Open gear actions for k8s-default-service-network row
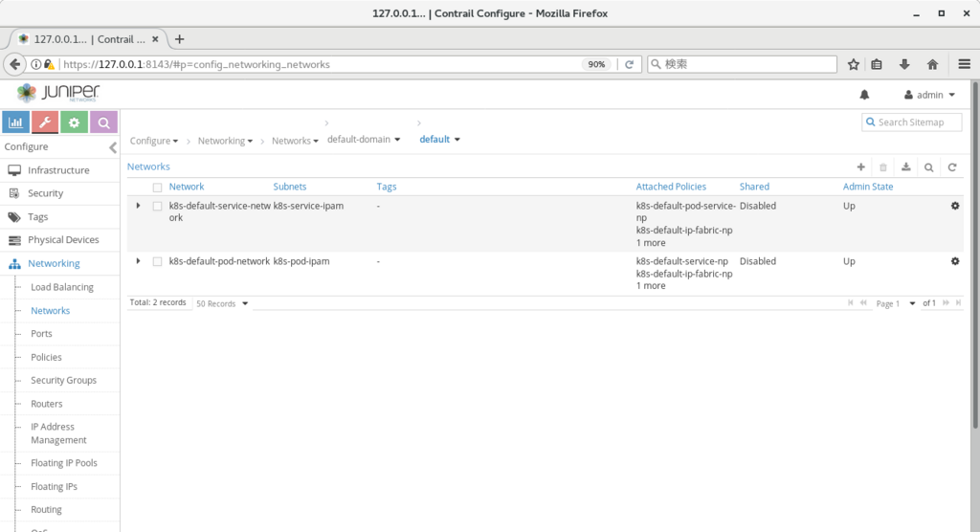 [955, 206]
